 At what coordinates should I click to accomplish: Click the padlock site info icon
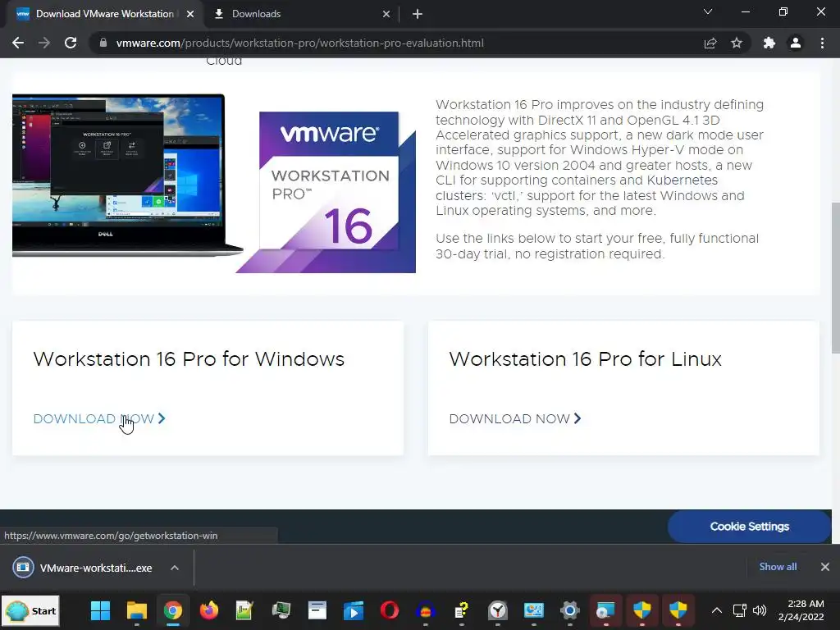click(x=103, y=43)
